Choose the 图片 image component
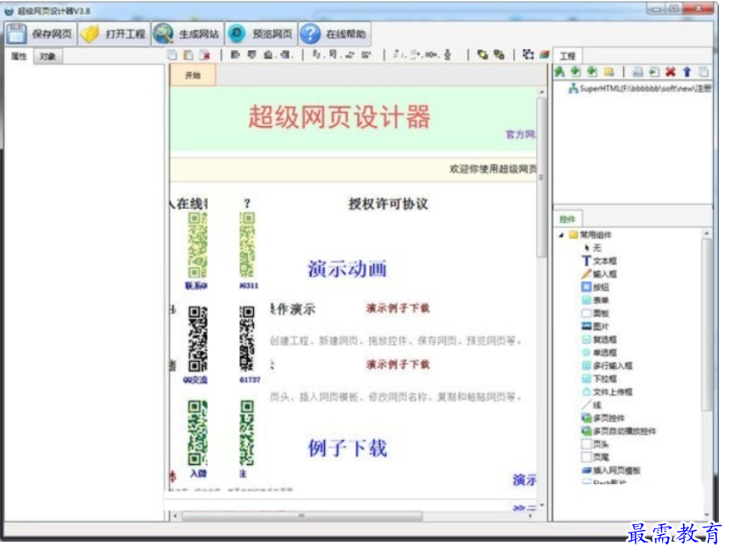 595,325
